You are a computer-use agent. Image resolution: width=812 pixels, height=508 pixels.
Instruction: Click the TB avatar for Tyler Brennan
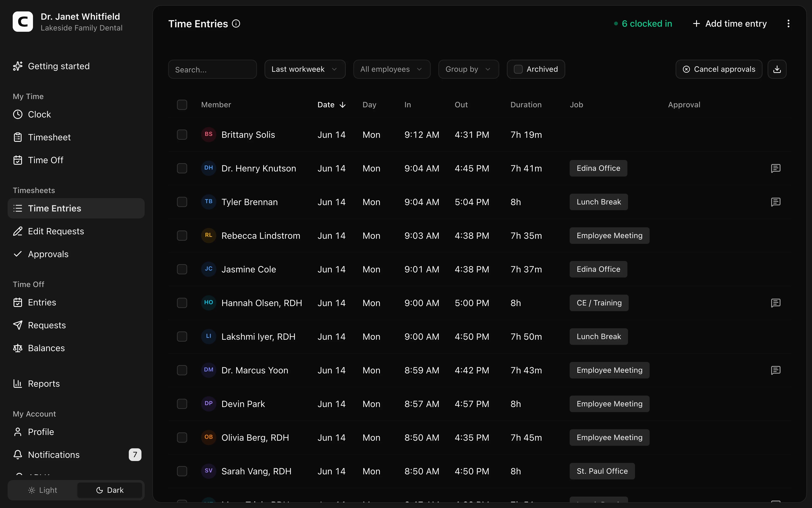point(209,202)
